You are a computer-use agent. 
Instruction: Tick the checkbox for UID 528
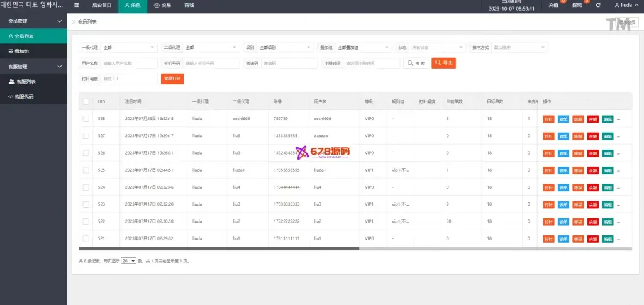click(86, 118)
